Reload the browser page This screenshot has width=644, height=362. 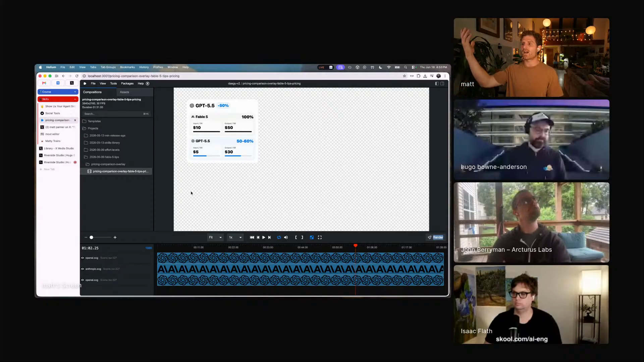point(77,76)
